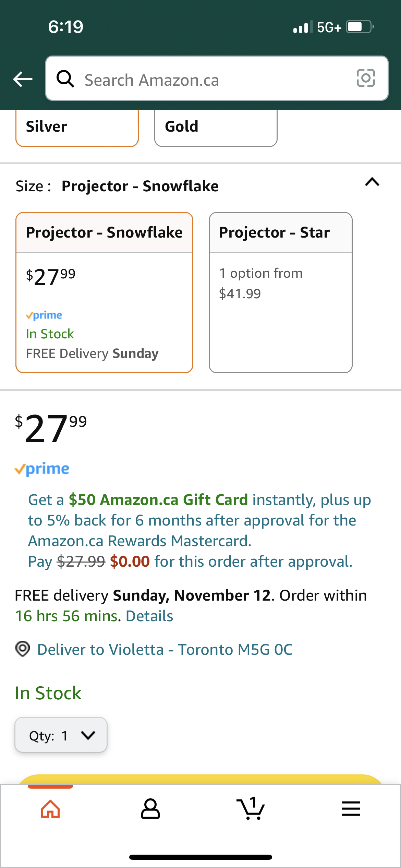This screenshot has width=401, height=868.
Task: Choose the Projector - Star size option
Action: coord(280,292)
